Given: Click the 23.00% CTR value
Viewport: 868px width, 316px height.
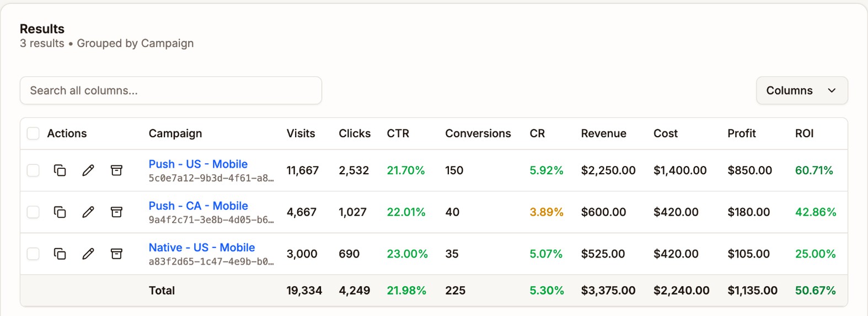Looking at the screenshot, I should pyautogui.click(x=407, y=254).
